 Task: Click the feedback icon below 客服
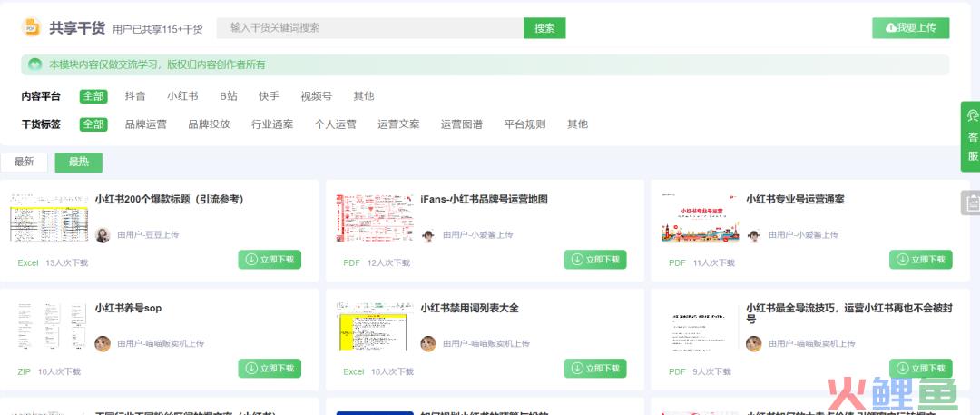[972, 203]
